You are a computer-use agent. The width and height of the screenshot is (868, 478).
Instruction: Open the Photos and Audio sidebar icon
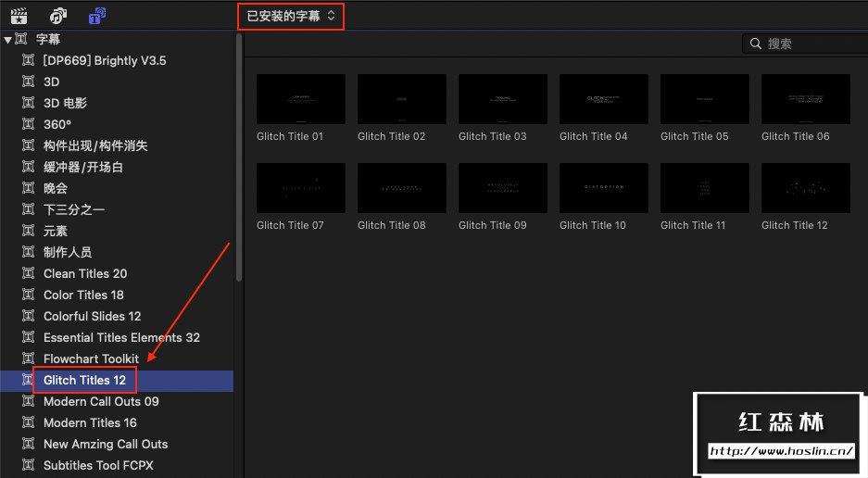click(x=58, y=16)
